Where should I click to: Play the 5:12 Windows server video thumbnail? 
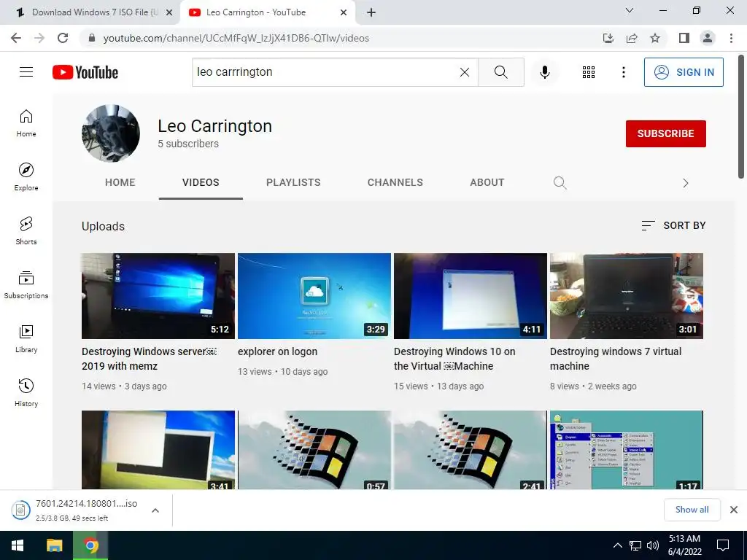click(x=158, y=296)
